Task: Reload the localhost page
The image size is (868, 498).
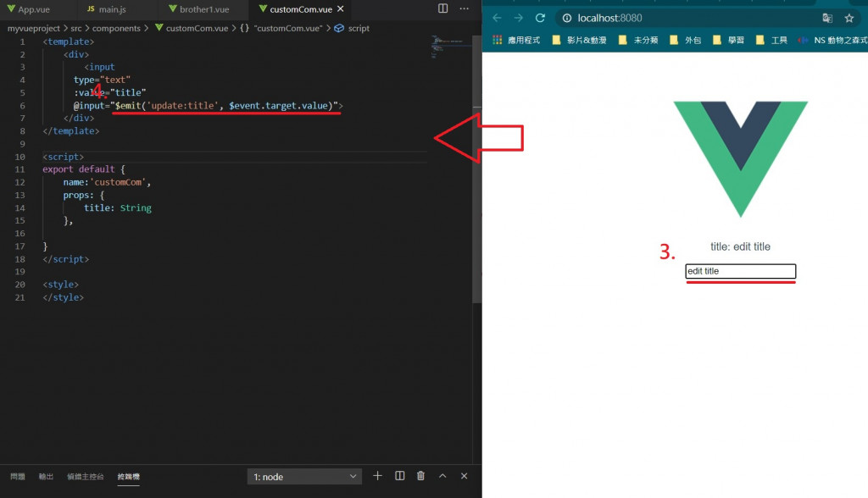Action: tap(540, 19)
